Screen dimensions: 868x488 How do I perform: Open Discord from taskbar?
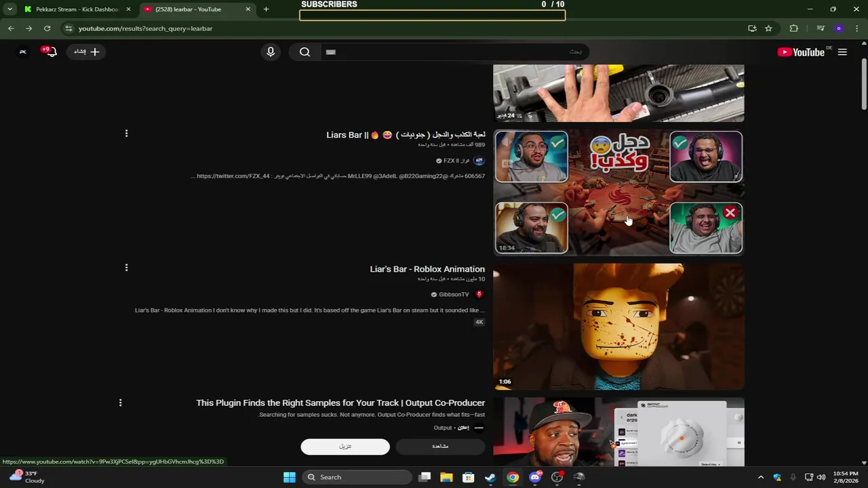pyautogui.click(x=535, y=477)
